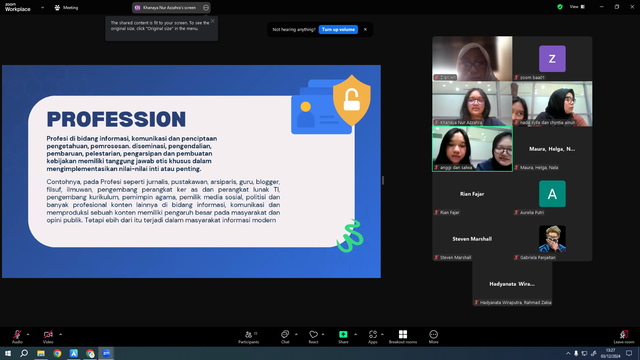This screenshot has height=360, width=640.
Task: Select the top-left hijab participant video tile
Action: point(472,58)
